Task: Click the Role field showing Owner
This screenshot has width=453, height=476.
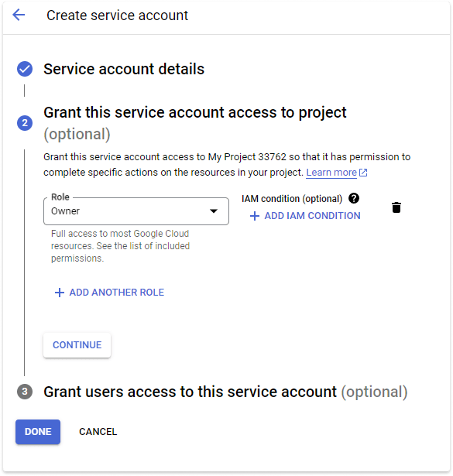Action: (x=136, y=211)
